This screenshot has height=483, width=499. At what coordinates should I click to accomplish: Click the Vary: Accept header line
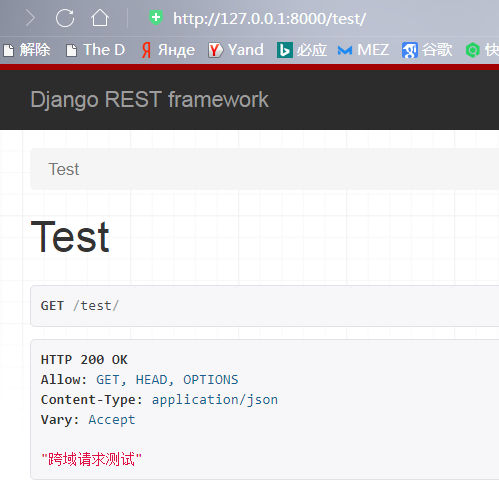click(x=88, y=420)
